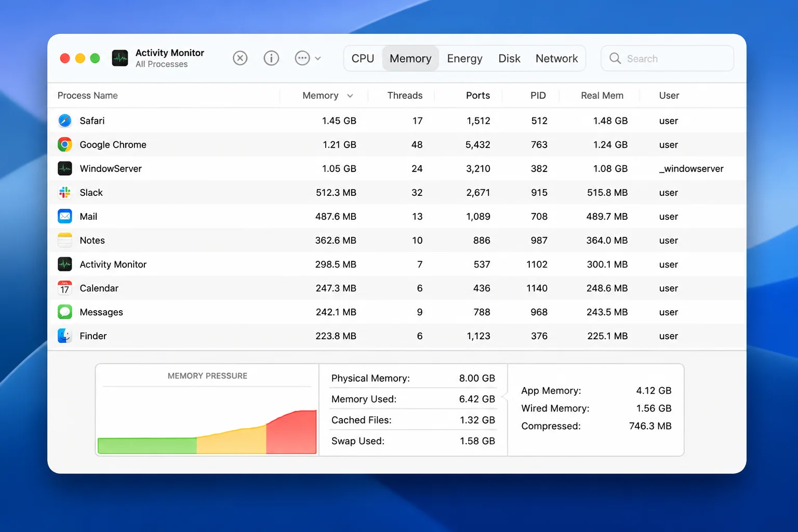Click the Finder face icon
Screen dimensions: 798x532
tap(65, 336)
